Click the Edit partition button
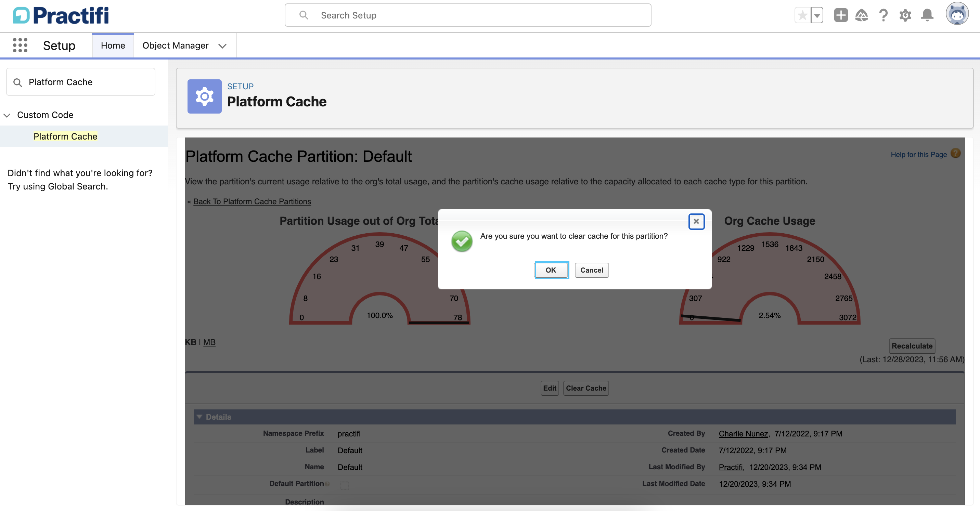 click(x=549, y=388)
